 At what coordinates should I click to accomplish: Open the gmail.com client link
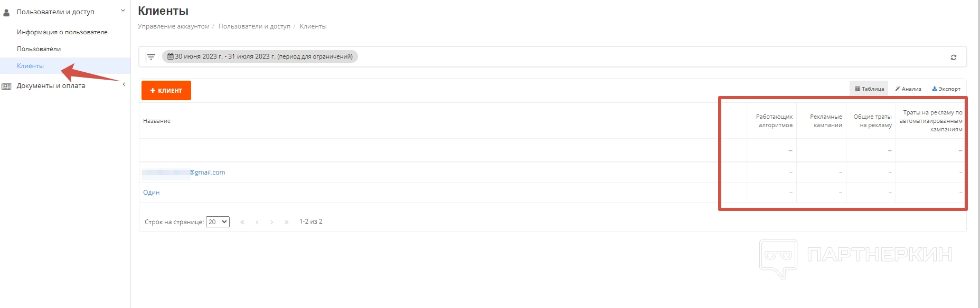[207, 172]
